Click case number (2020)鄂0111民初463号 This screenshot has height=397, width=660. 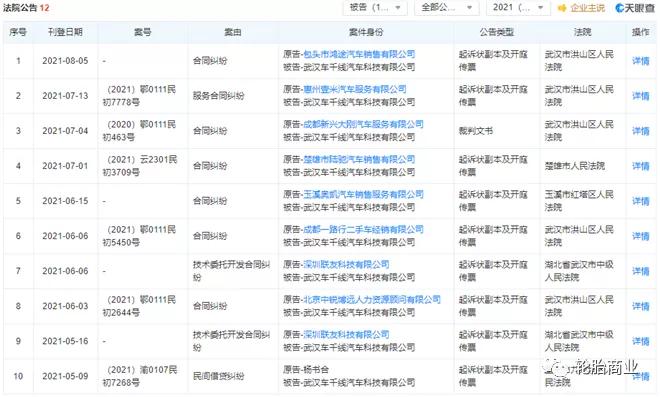(140, 131)
